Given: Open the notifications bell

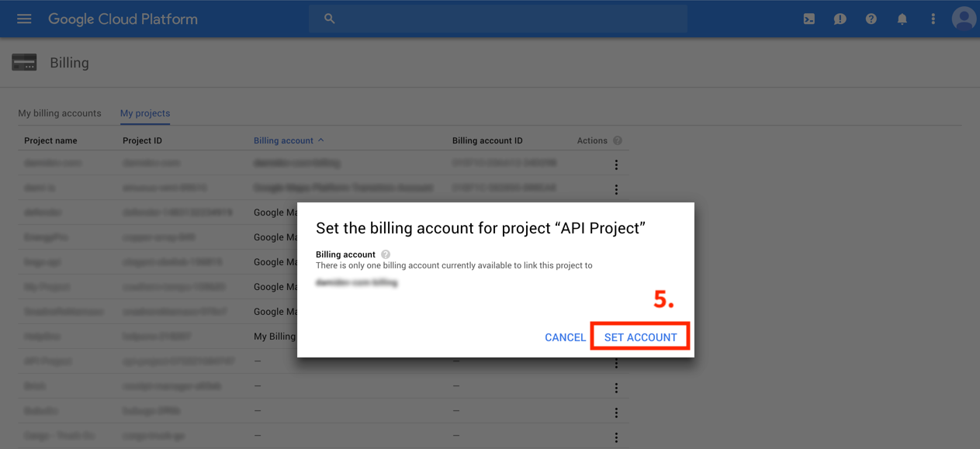Looking at the screenshot, I should click(902, 19).
